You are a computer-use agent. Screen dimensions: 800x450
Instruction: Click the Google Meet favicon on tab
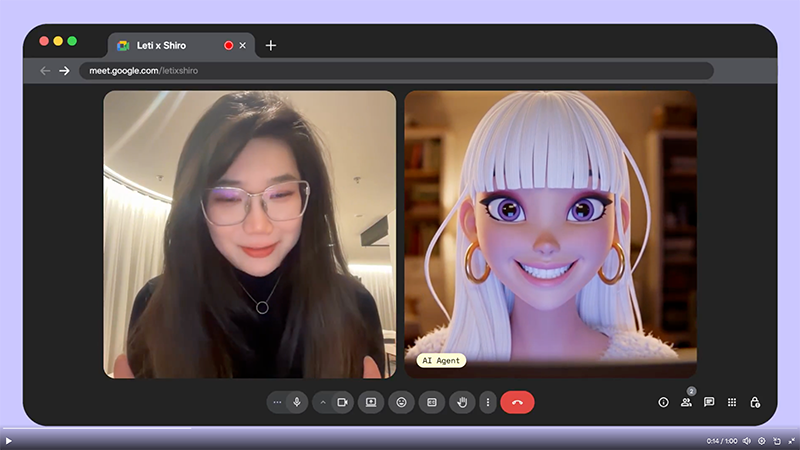pyautogui.click(x=123, y=45)
